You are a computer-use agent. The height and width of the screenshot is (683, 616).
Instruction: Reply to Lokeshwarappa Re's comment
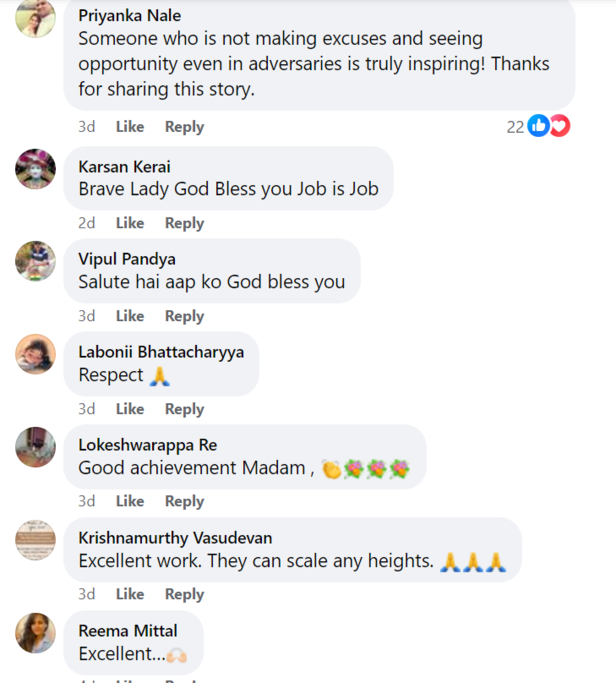coord(184,501)
